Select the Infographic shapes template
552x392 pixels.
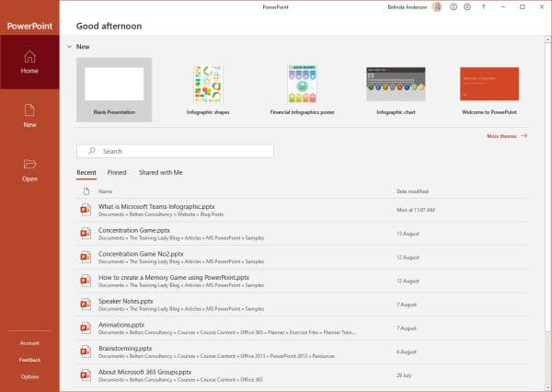tap(208, 90)
